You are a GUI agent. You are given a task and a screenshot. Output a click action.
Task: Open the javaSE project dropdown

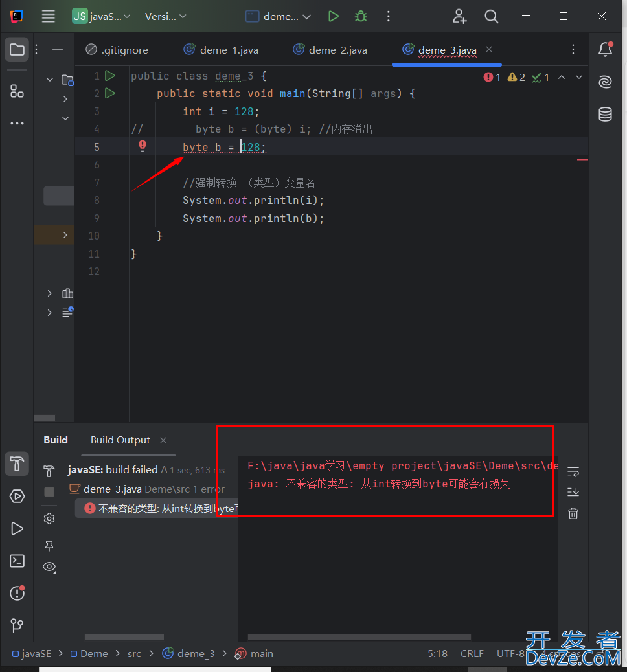[x=102, y=16]
